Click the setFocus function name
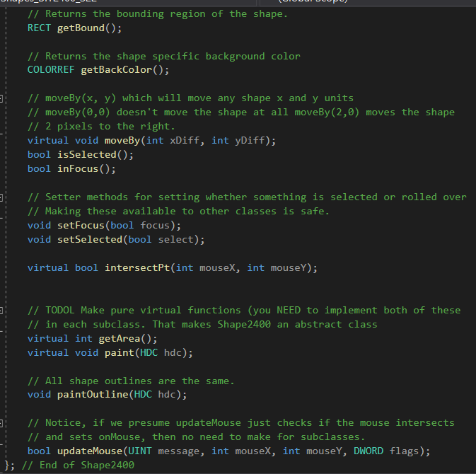Viewport: 476px width, 474px height. [x=81, y=225]
